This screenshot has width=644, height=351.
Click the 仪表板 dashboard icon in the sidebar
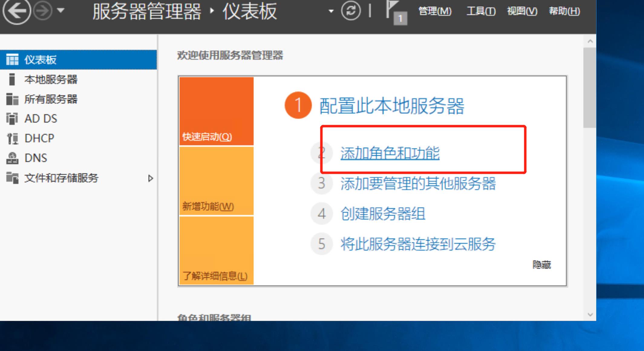tap(12, 59)
